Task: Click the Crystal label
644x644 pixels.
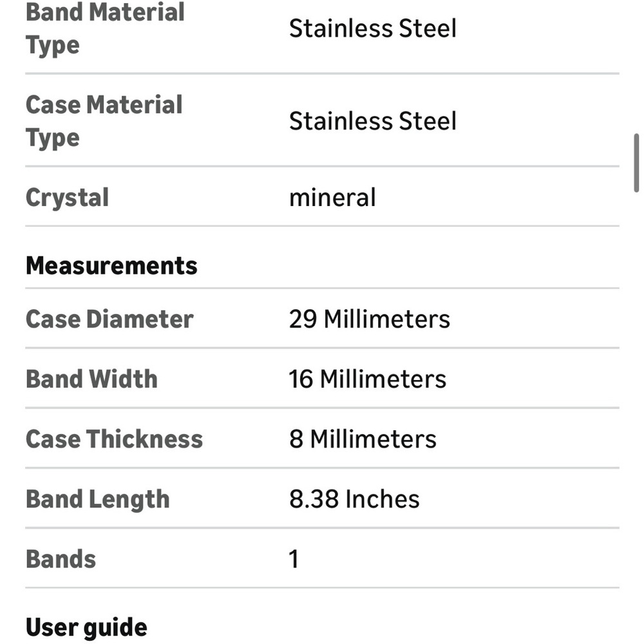Action: (x=68, y=198)
